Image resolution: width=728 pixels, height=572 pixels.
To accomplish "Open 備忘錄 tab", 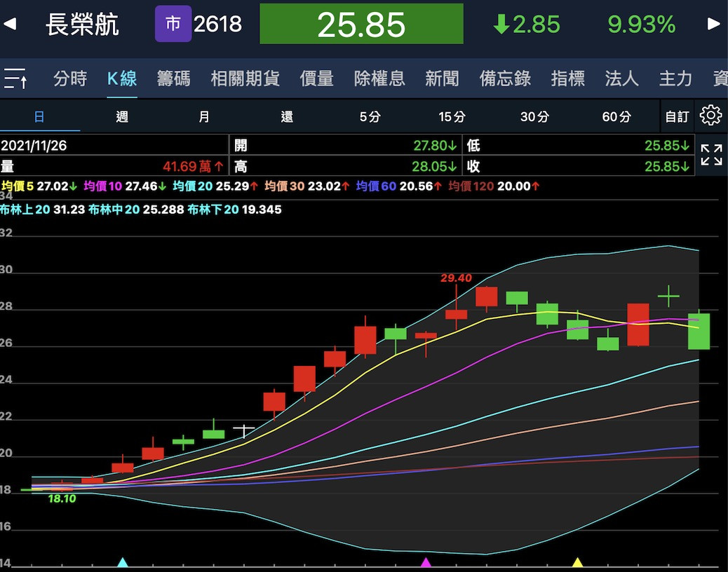I will pos(505,79).
